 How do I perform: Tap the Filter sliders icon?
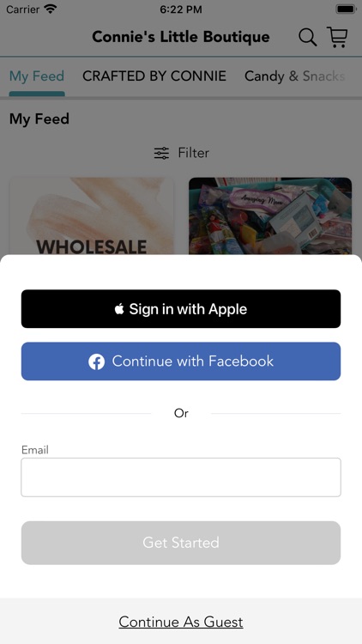tap(161, 153)
